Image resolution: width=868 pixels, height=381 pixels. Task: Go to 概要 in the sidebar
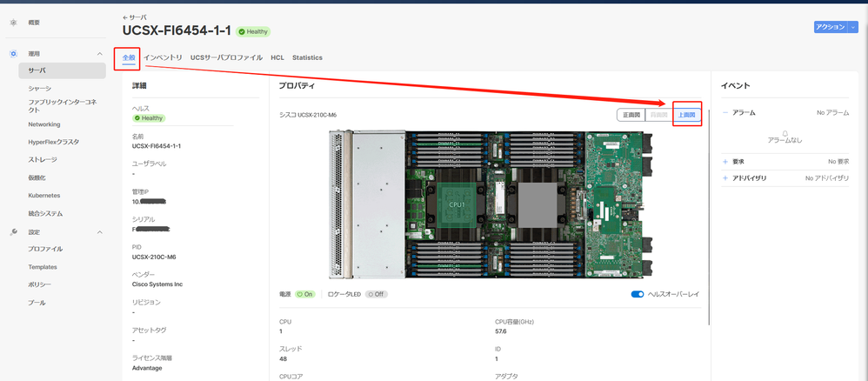click(x=34, y=23)
